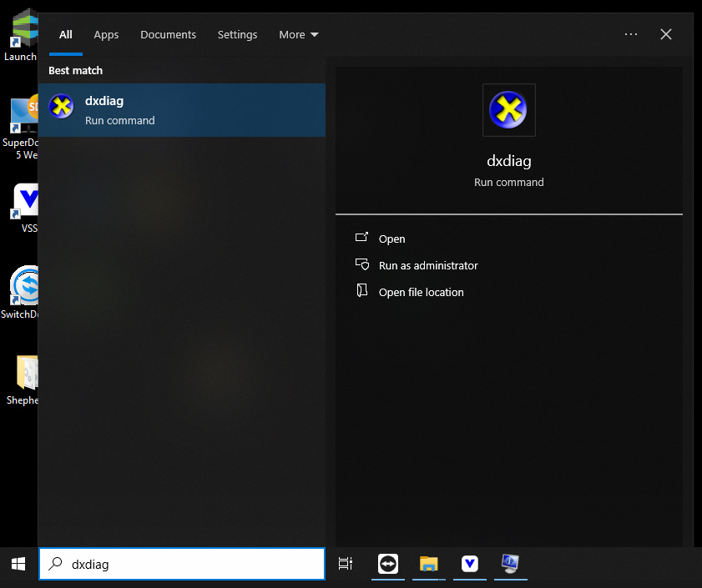Close the search panel
The height and width of the screenshot is (588, 702).
(666, 34)
